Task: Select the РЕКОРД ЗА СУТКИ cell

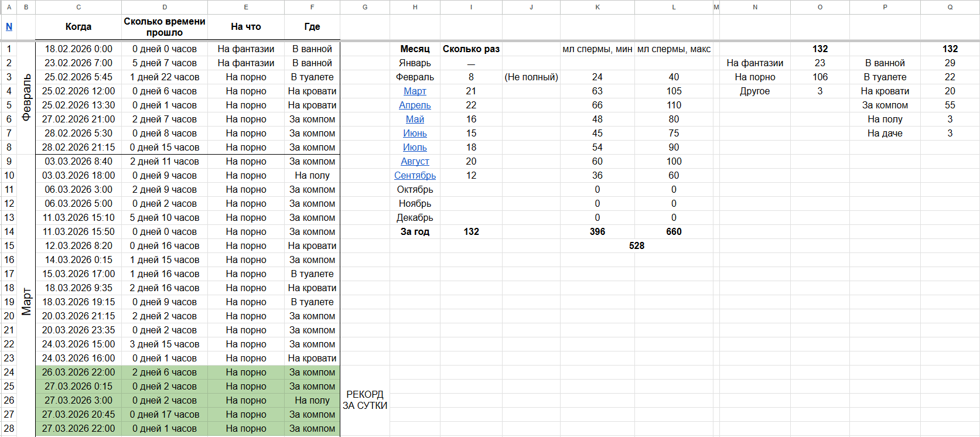Action: click(365, 400)
